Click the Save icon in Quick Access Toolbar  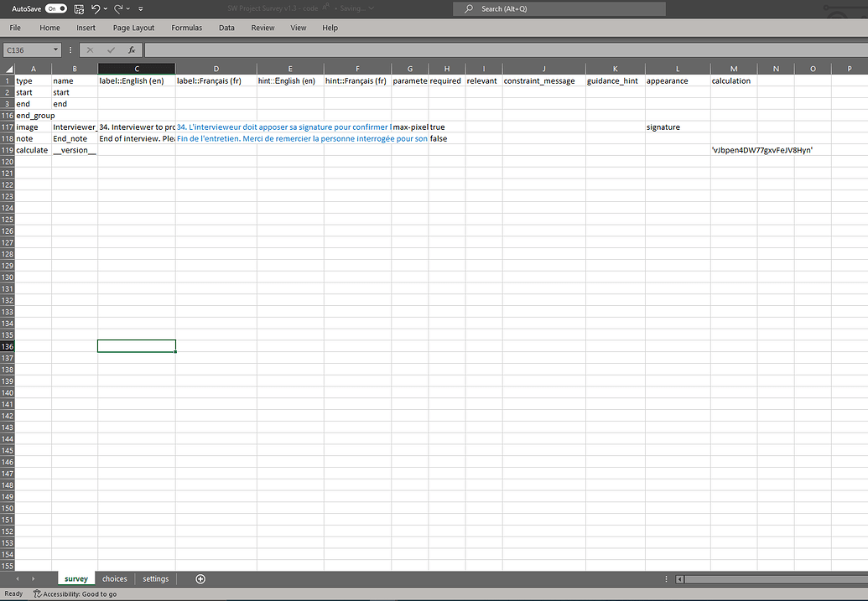click(78, 8)
